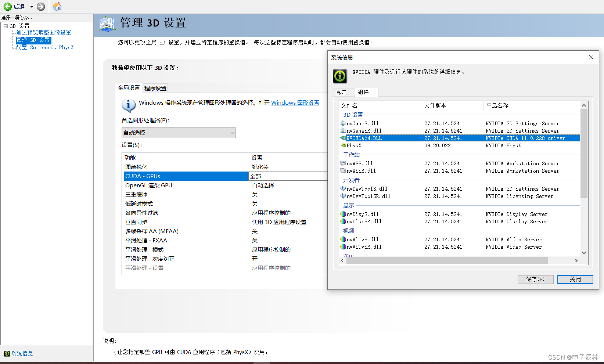Screen dimensions: 604x364
Task: Open 配置 Surround、PhysX task
Action: (x=45, y=47)
